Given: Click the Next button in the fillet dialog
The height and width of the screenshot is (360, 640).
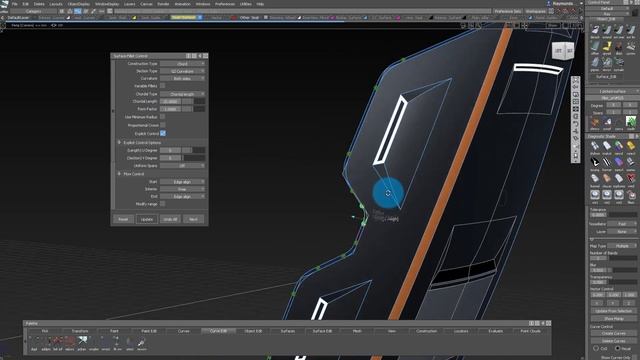Looking at the screenshot, I should tap(193, 219).
